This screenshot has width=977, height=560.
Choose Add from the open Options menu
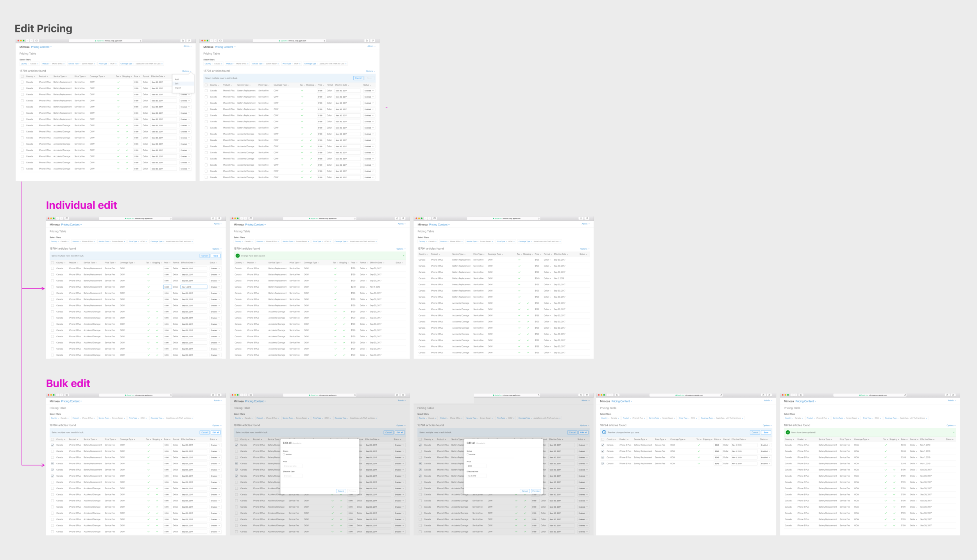(x=177, y=79)
